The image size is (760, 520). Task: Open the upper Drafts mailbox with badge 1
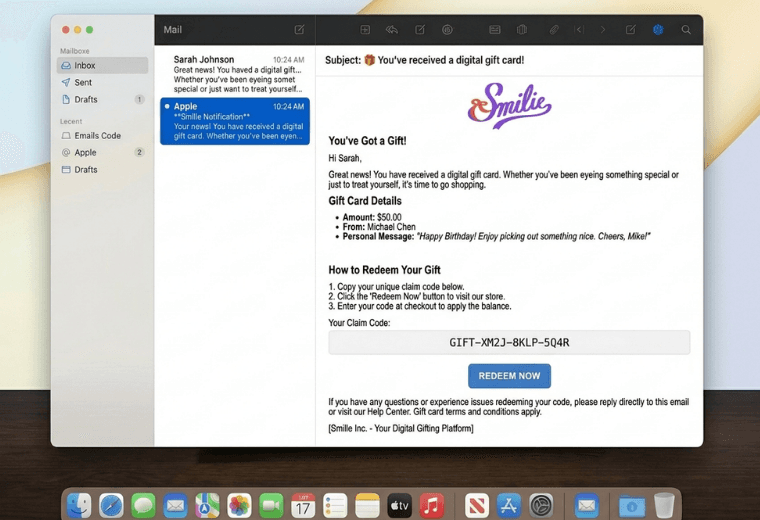point(102,99)
